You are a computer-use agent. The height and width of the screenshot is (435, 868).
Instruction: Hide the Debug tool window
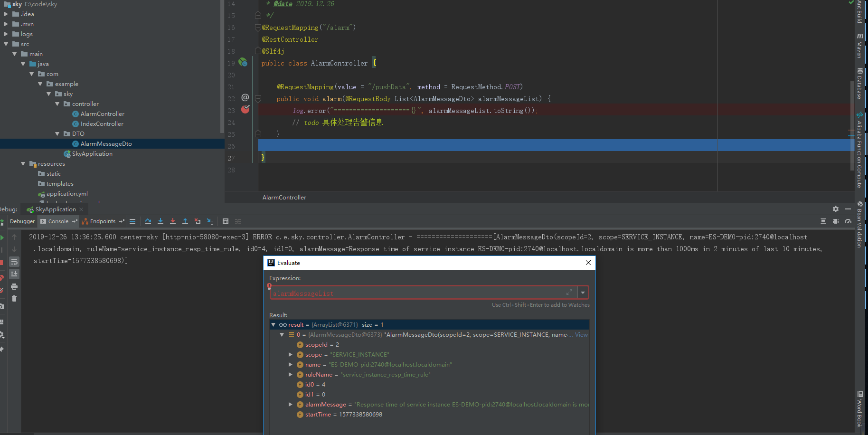tap(848, 209)
